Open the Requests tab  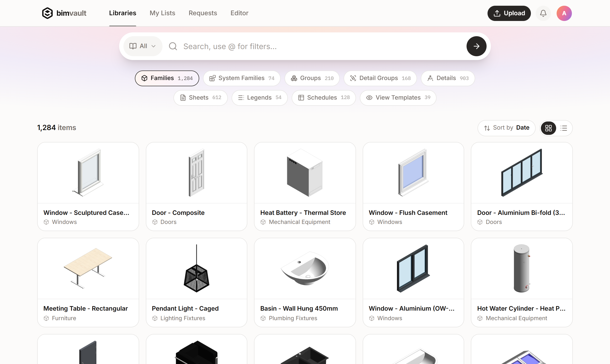tap(203, 13)
